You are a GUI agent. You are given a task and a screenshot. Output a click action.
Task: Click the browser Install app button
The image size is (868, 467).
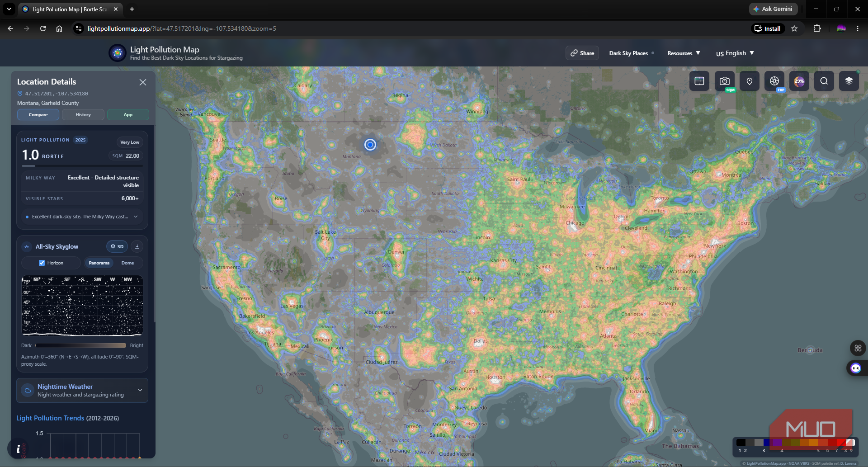[768, 28]
